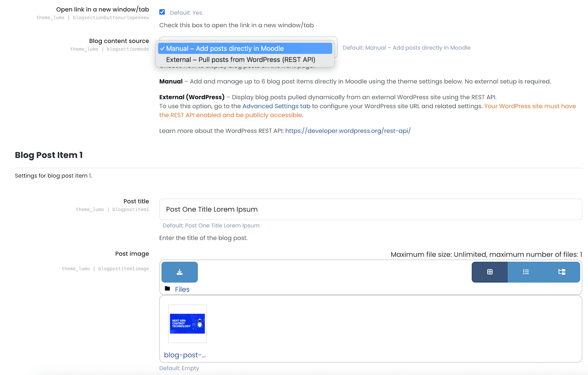Click the Next Gen Chatbot image thumbnail
This screenshot has height=375, width=588.
tap(187, 324)
